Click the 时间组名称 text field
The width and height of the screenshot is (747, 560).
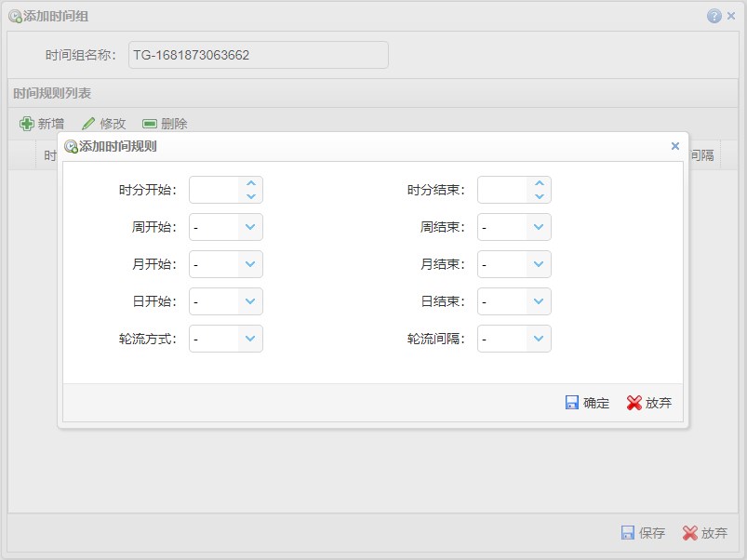tap(258, 55)
